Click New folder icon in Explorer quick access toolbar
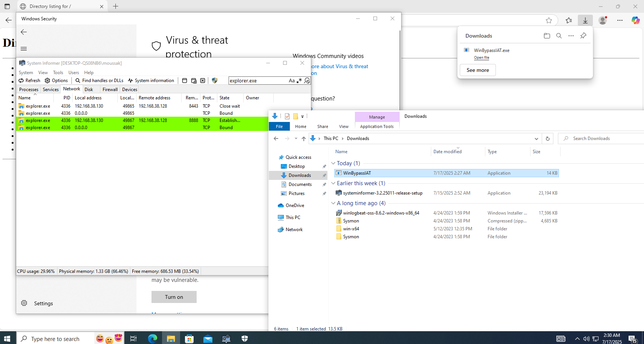This screenshot has width=644, height=344. [295, 116]
